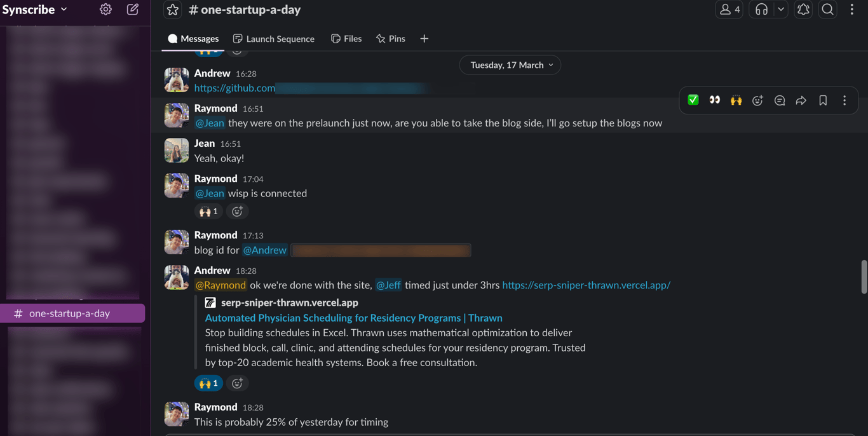The height and width of the screenshot is (436, 868).
Task: Bookmark Raymond's message for later
Action: pos(823,100)
